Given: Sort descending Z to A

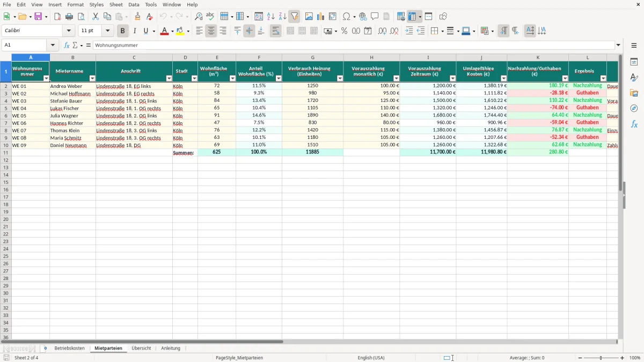Looking at the screenshot, I should pyautogui.click(x=283, y=17).
